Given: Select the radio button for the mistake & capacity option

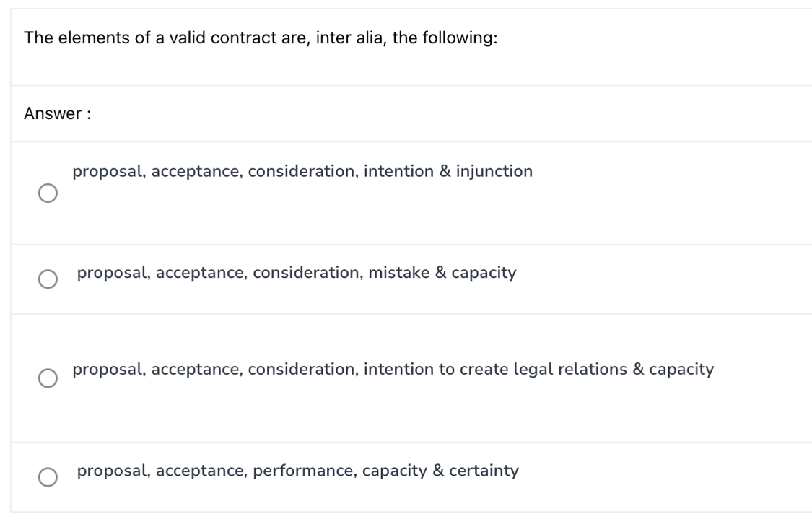Looking at the screenshot, I should pos(48,278).
